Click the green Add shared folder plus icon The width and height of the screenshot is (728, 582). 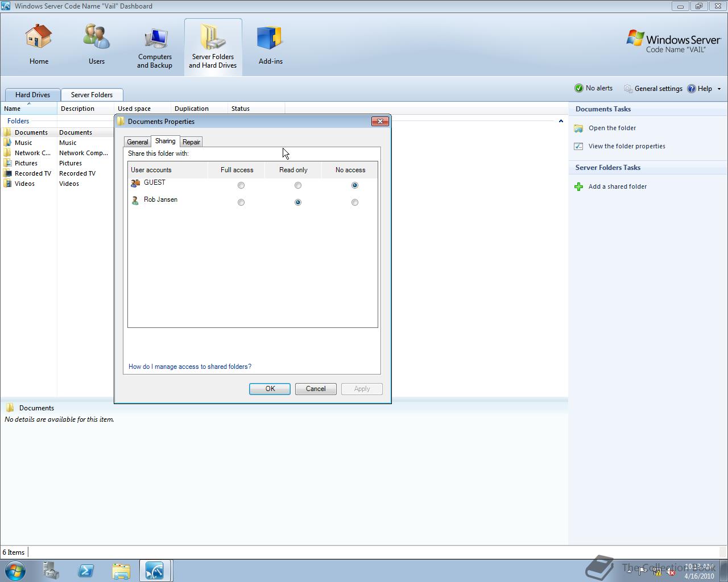coord(578,186)
